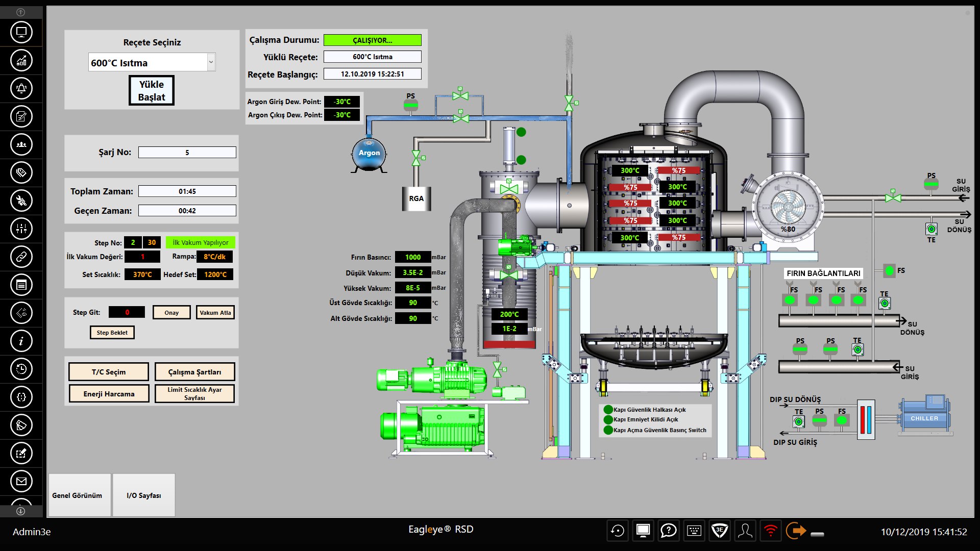Click the CHILLER unit graphic
980x551 pixels.
pyautogui.click(x=924, y=415)
